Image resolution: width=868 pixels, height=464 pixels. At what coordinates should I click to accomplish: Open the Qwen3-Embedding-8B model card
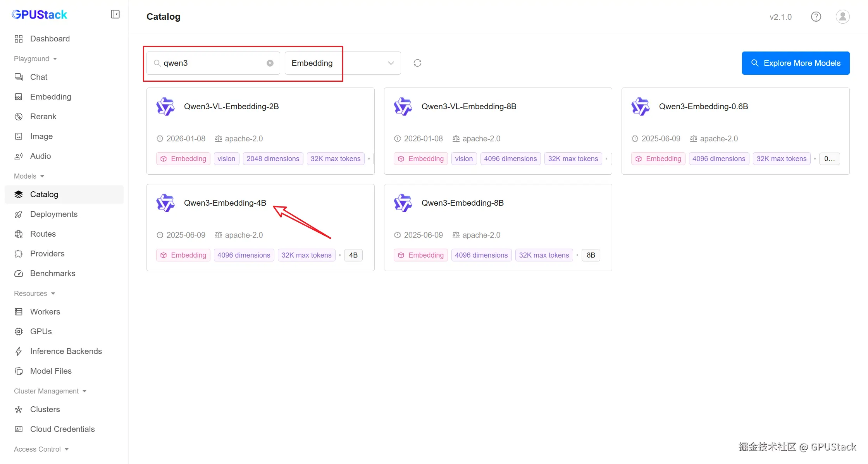(x=462, y=203)
